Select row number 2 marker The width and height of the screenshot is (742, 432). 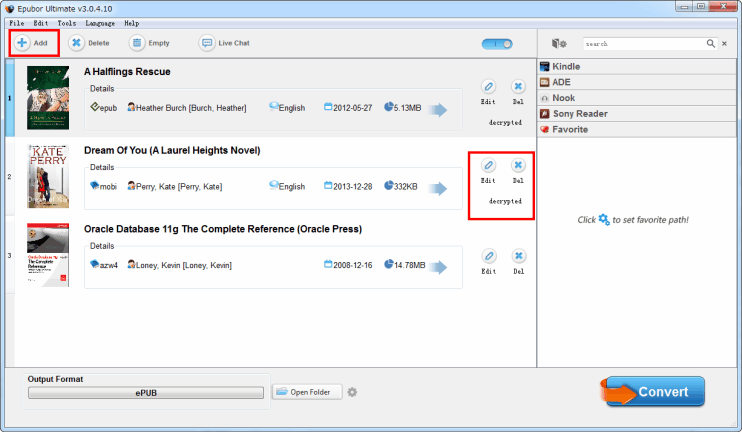tap(9, 176)
